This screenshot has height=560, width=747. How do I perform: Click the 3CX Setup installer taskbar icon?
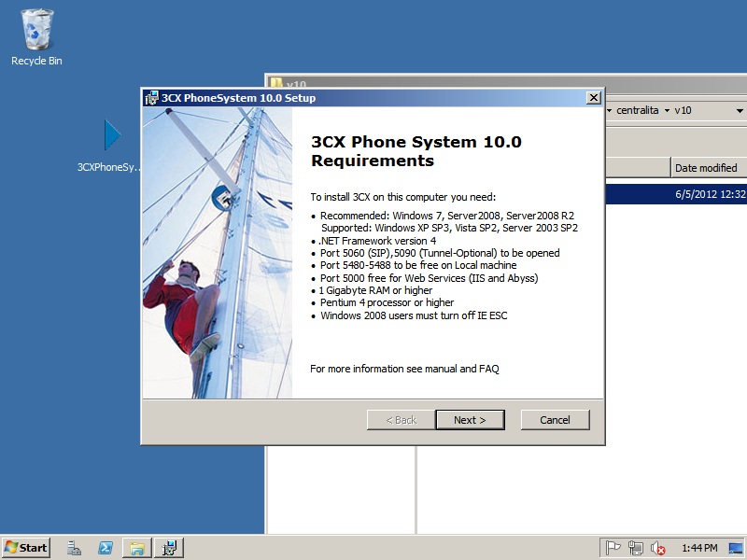(x=168, y=548)
